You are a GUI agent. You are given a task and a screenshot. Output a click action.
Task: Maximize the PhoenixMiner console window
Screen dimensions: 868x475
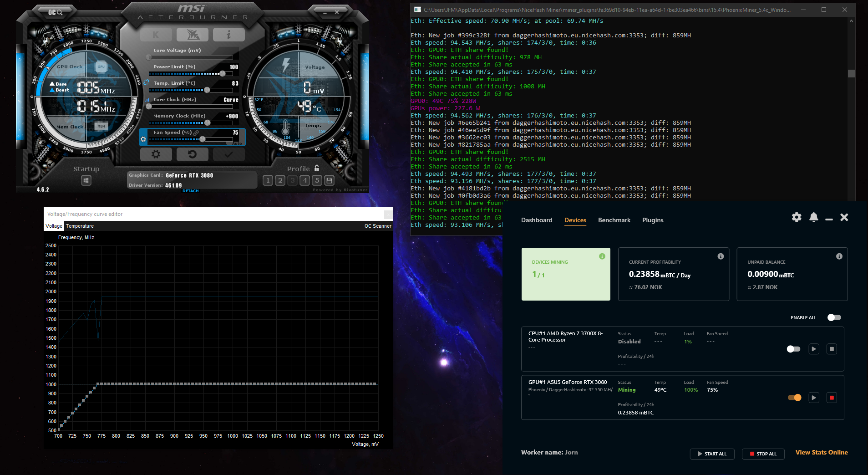tap(824, 10)
